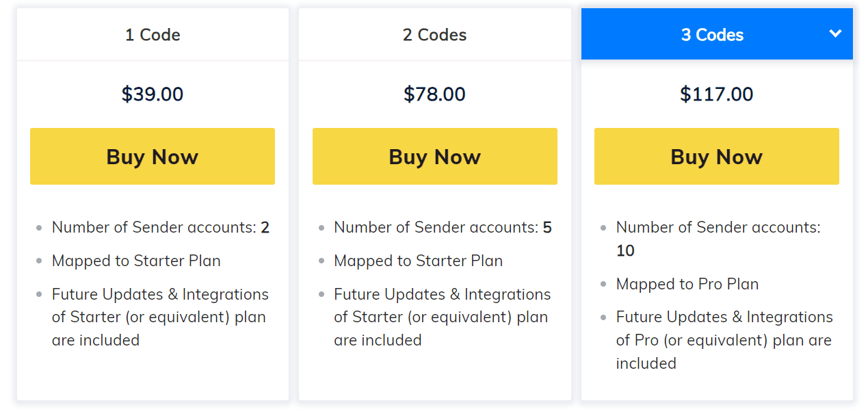Click the $117.00 price label
Viewport: 868px width, 418px height.
(716, 94)
